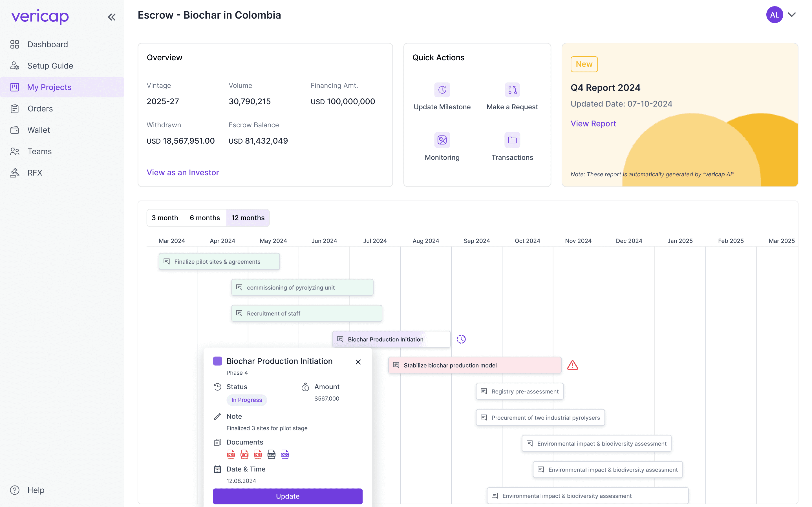The width and height of the screenshot is (812, 507).
Task: Click the Make a Request icon
Action: point(512,90)
